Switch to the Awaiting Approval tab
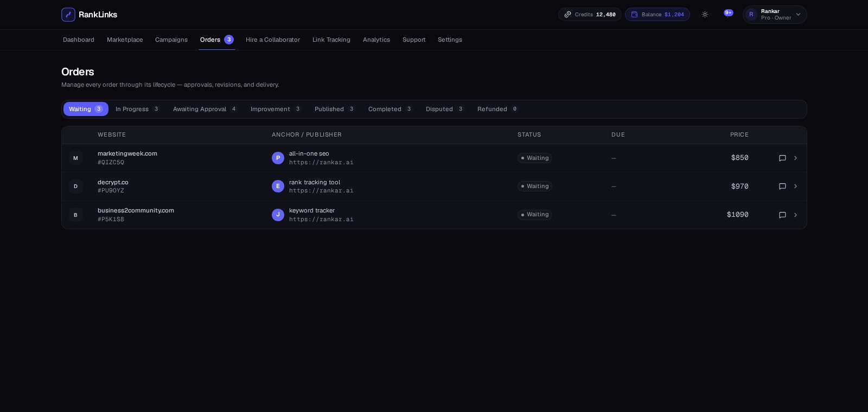Viewport: 868px width, 412px height. [205, 109]
